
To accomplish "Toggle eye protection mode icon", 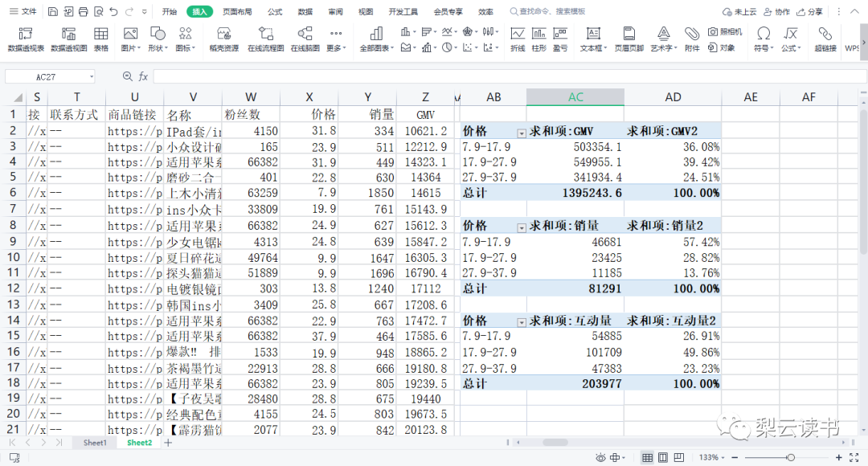I will pyautogui.click(x=600, y=457).
